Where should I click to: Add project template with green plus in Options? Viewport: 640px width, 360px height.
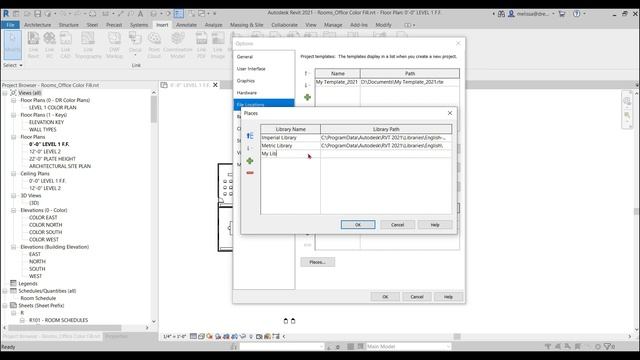[x=307, y=97]
